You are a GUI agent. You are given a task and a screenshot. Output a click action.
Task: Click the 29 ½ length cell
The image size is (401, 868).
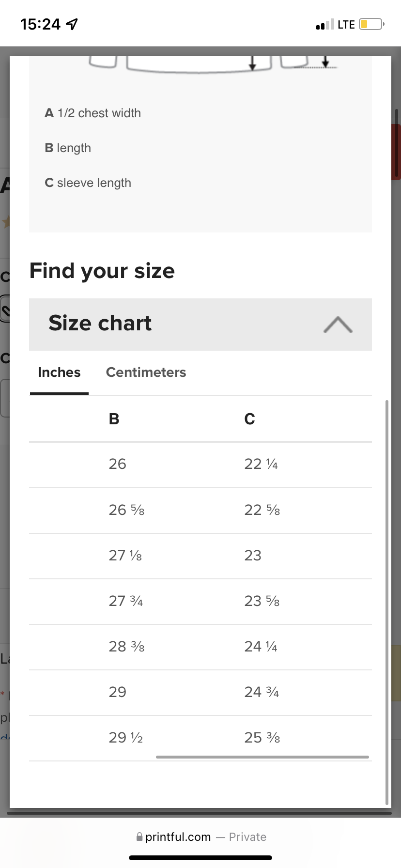pos(125,738)
